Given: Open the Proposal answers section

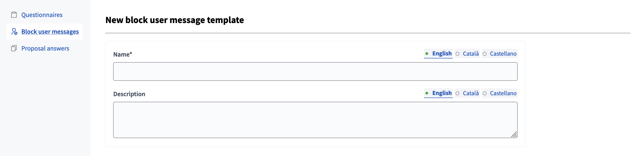Looking at the screenshot, I should (x=45, y=48).
